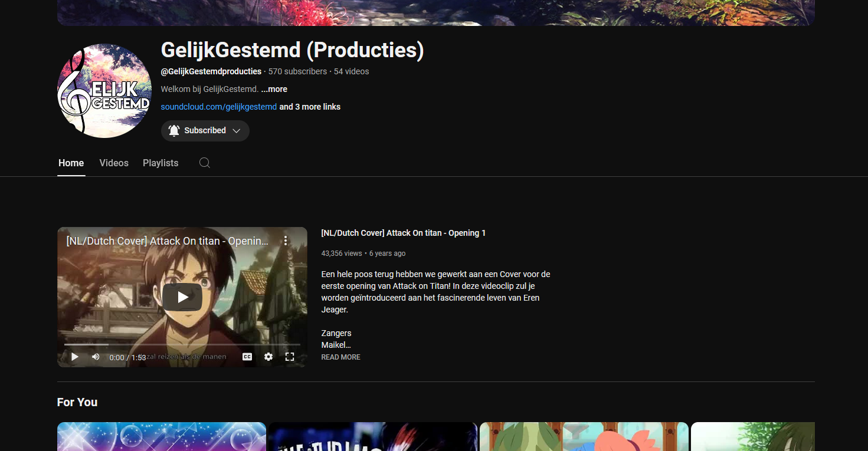Expand the Subscribed dropdown chevron
Screen dimensions: 868x451
click(x=237, y=131)
